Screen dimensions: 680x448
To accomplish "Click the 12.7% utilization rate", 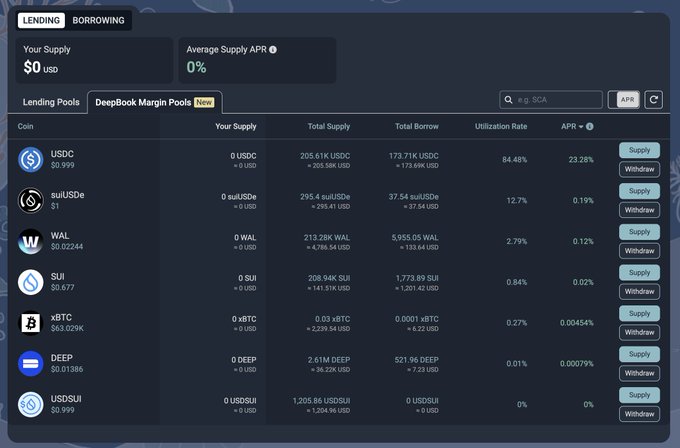I will coord(517,200).
